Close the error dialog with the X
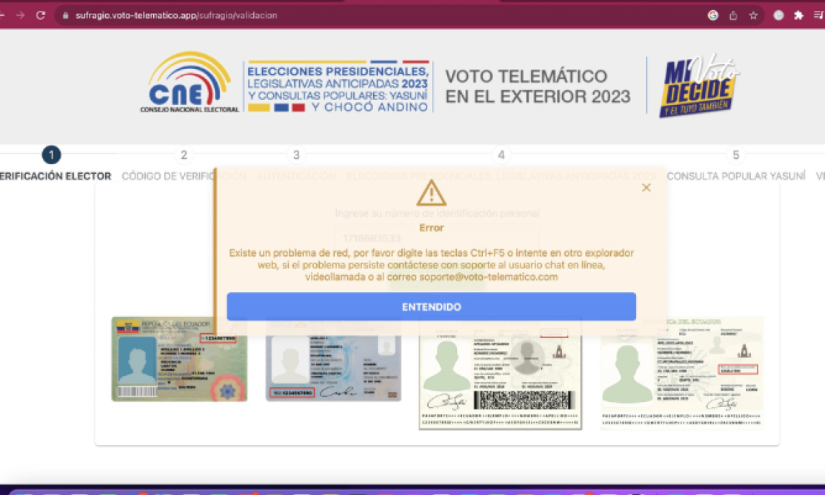This screenshot has height=495, width=825. coord(646,188)
